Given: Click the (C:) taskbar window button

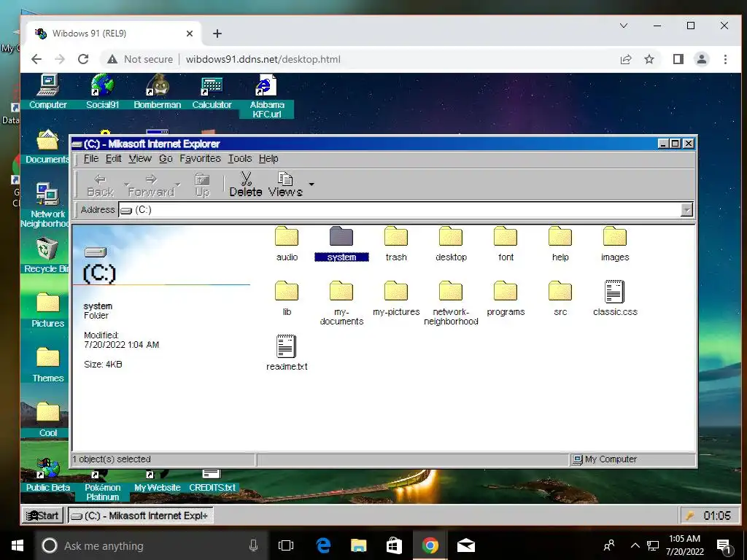Looking at the screenshot, I should click(x=141, y=516).
